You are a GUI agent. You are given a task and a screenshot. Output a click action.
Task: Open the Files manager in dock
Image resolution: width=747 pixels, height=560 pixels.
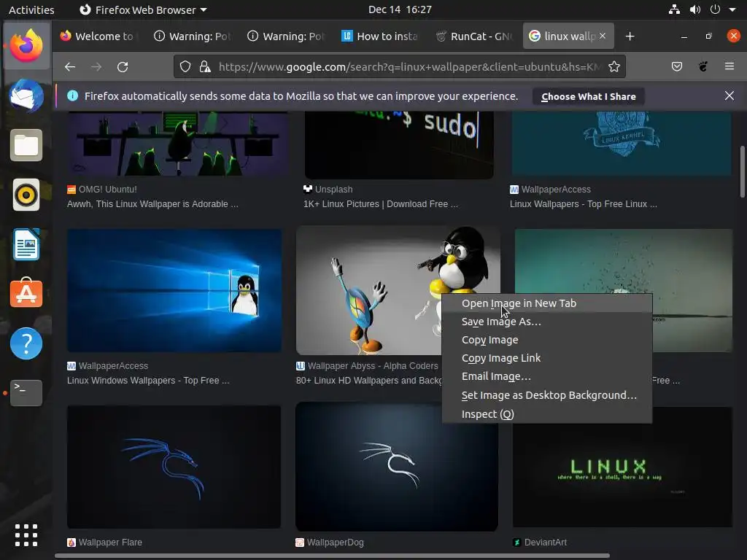pyautogui.click(x=26, y=145)
